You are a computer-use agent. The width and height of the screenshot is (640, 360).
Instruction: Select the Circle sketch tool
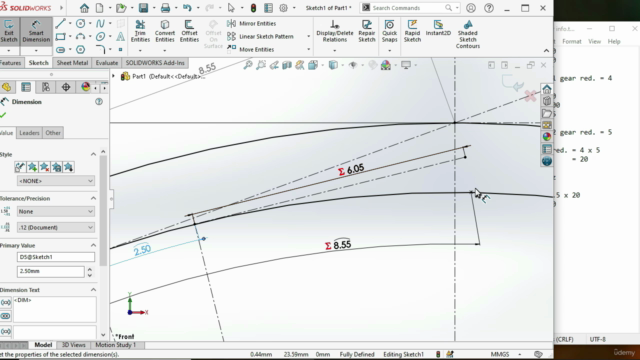tap(81, 23)
